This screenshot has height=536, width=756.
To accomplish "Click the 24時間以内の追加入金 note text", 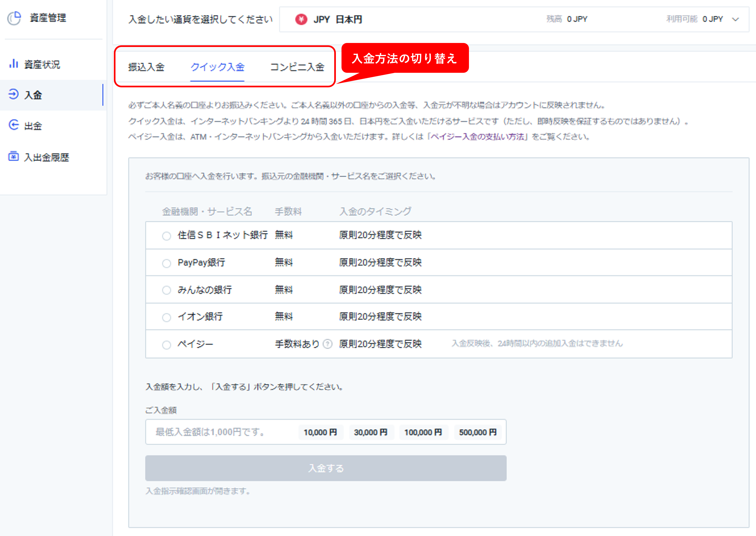I will (537, 343).
